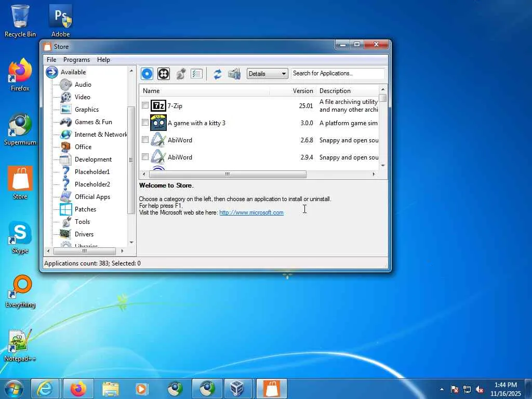Click the blue Install disc toolbar icon
This screenshot has height=399, width=532.
pos(147,74)
